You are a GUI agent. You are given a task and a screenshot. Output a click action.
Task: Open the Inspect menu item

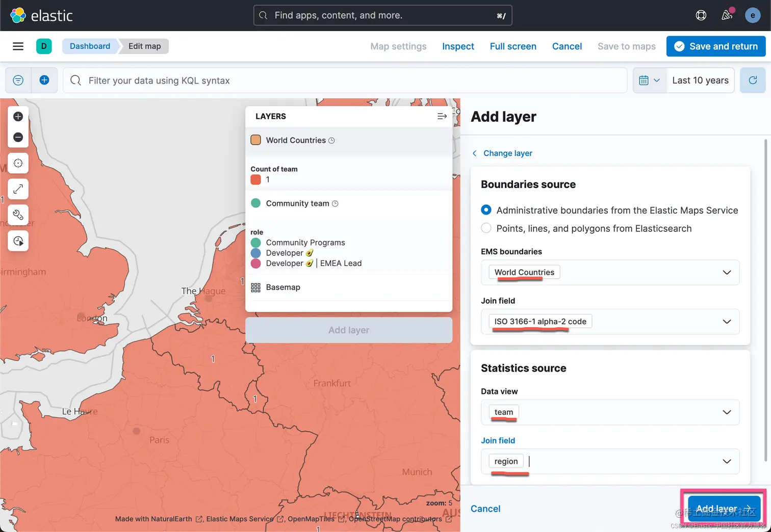(458, 46)
